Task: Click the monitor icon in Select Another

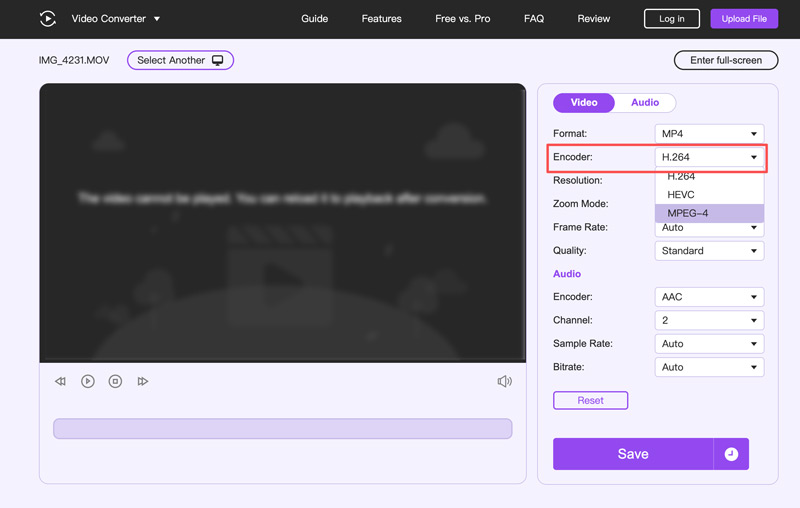Action: 219,60
